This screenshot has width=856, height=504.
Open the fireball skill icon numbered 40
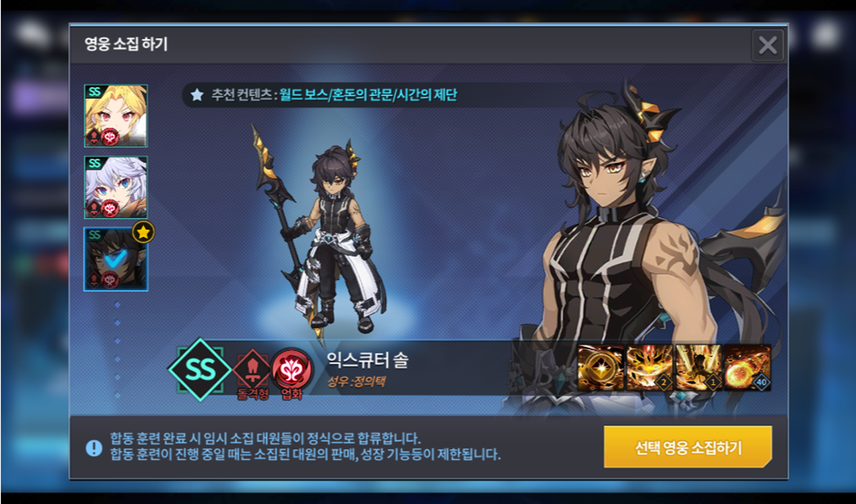click(x=748, y=367)
